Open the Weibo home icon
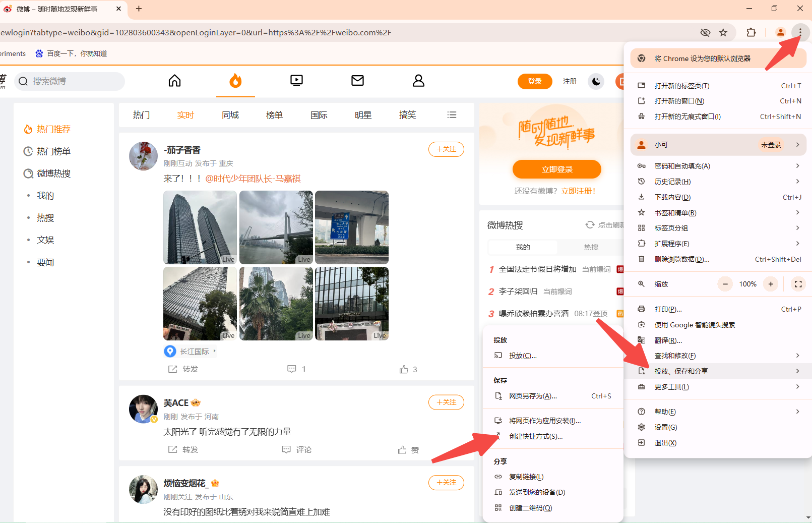 point(174,81)
